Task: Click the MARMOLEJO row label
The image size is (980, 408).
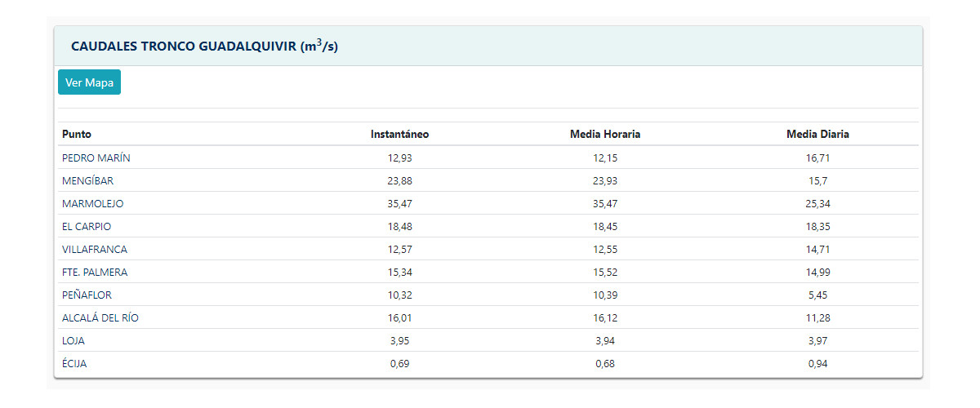Action: click(92, 203)
